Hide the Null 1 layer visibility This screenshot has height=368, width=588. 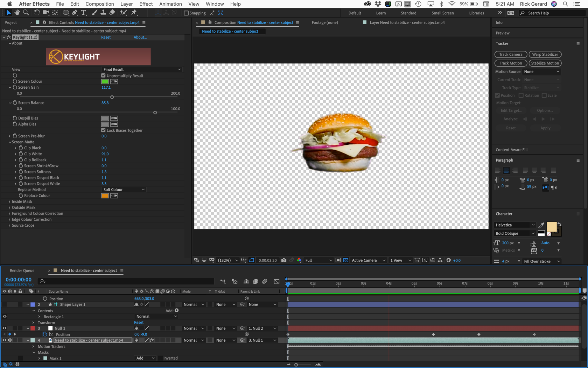tap(5, 328)
